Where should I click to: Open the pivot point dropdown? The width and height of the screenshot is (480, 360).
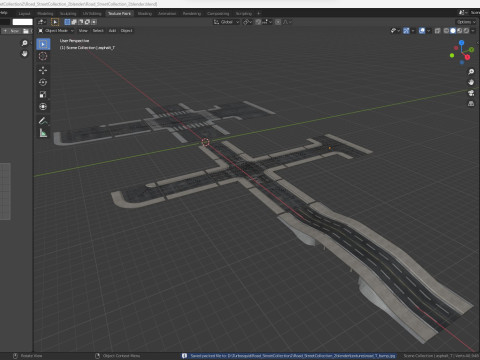[x=247, y=22]
